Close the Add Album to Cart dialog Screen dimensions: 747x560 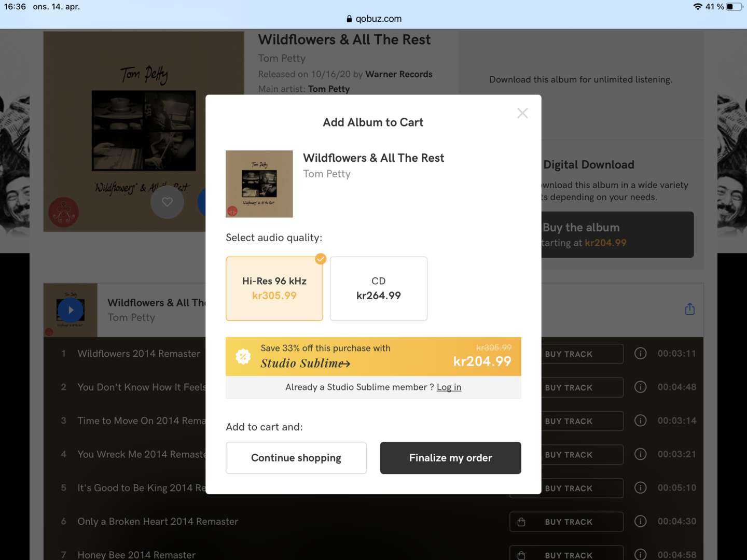click(522, 114)
